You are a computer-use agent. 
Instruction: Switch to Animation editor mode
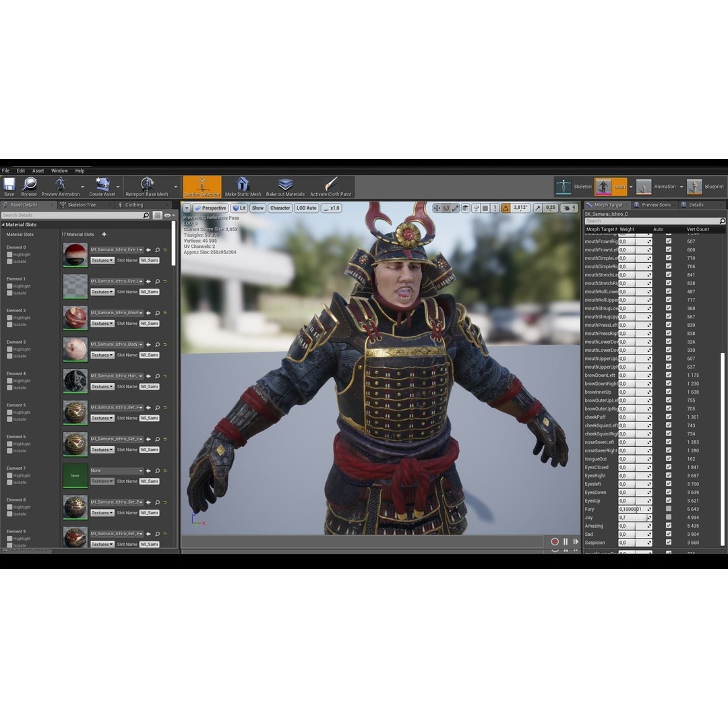[656, 187]
